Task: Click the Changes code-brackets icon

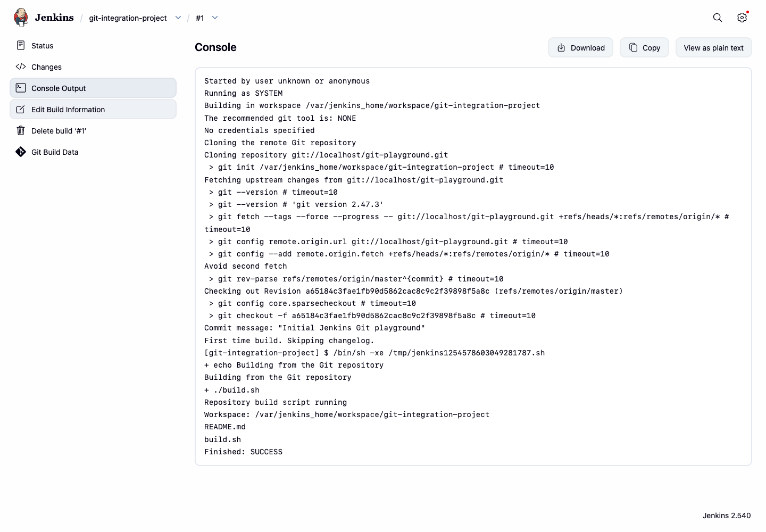Action: click(x=21, y=66)
